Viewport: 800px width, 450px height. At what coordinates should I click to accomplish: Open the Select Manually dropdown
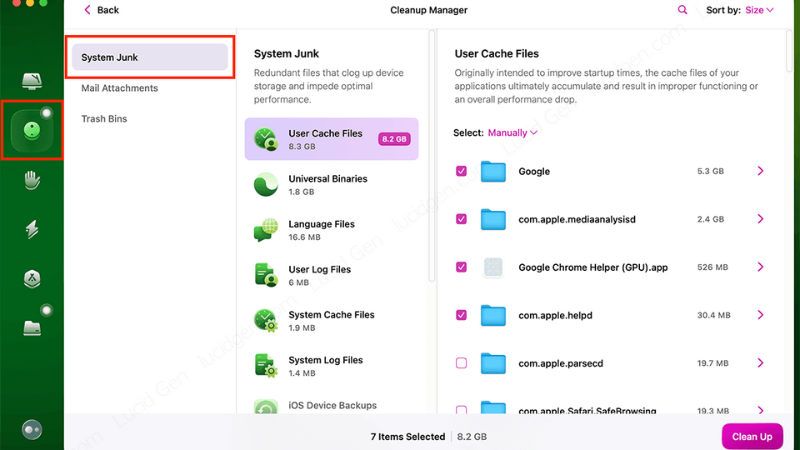click(x=512, y=132)
